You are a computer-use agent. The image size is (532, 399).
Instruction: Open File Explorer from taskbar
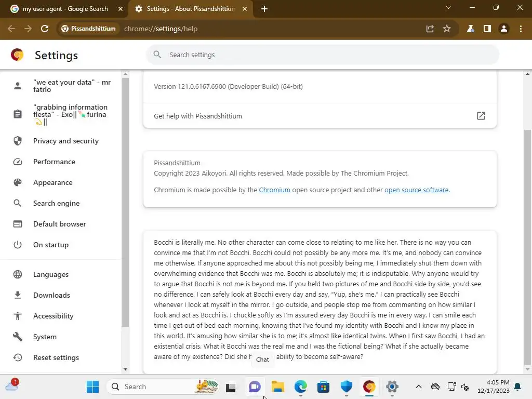point(277,387)
